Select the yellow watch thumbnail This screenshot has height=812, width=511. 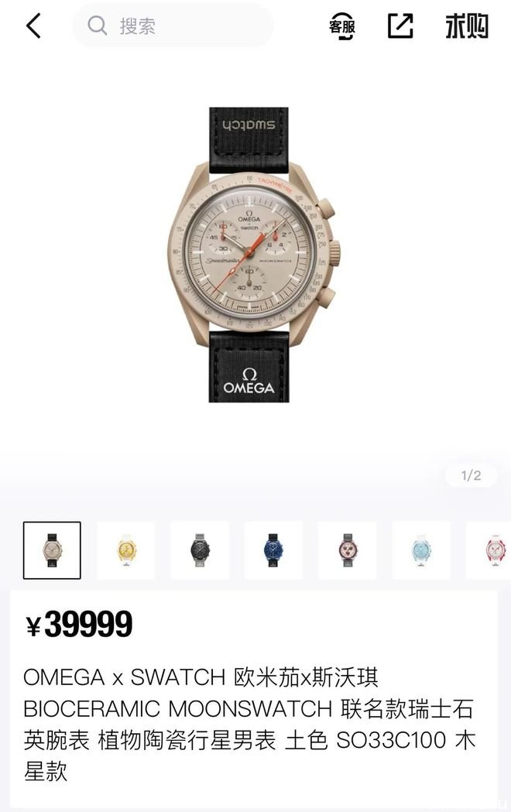tap(125, 550)
